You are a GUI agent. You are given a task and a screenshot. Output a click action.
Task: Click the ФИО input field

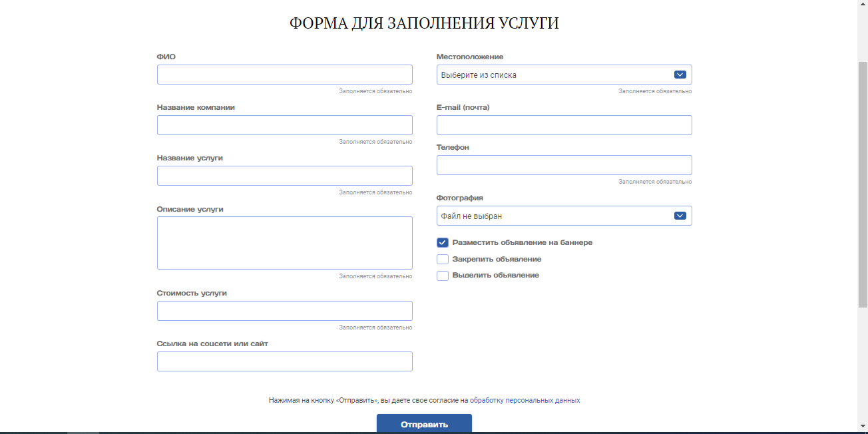tap(285, 75)
